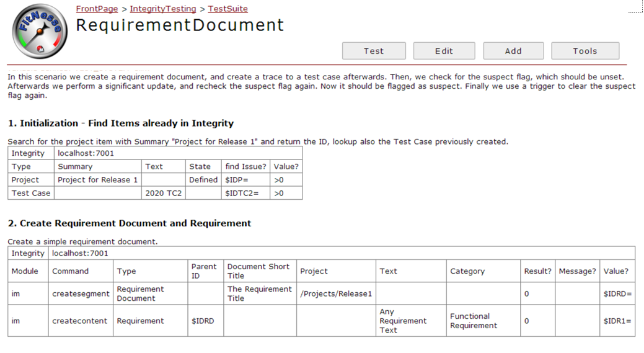The image size is (644, 353).
Task: Open the Tools menu button
Action: 585,51
